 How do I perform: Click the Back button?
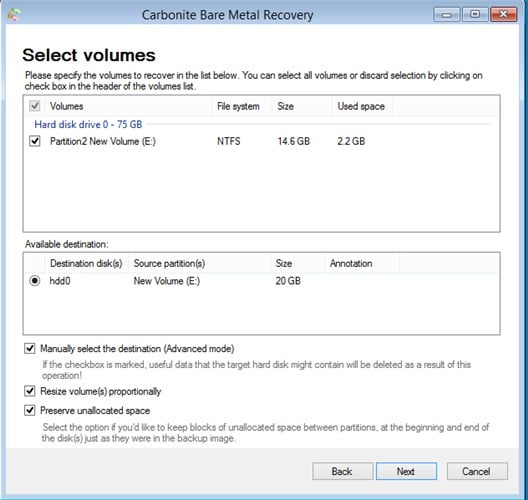pos(342,471)
